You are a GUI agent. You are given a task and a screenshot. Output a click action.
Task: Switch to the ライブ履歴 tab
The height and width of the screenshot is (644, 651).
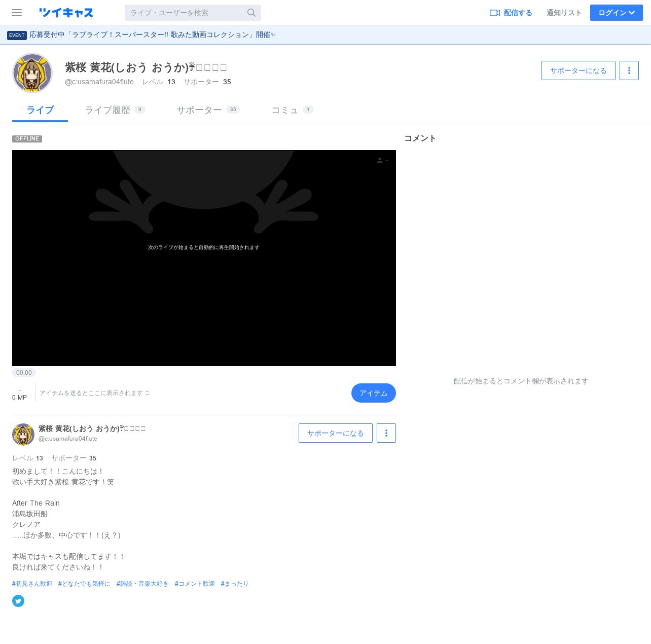point(115,110)
